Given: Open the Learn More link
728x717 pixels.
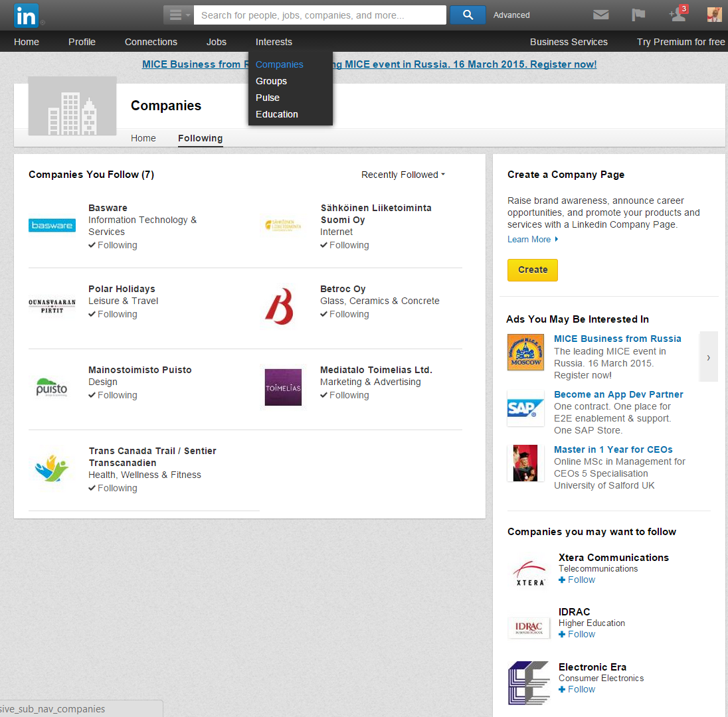Looking at the screenshot, I should [533, 239].
